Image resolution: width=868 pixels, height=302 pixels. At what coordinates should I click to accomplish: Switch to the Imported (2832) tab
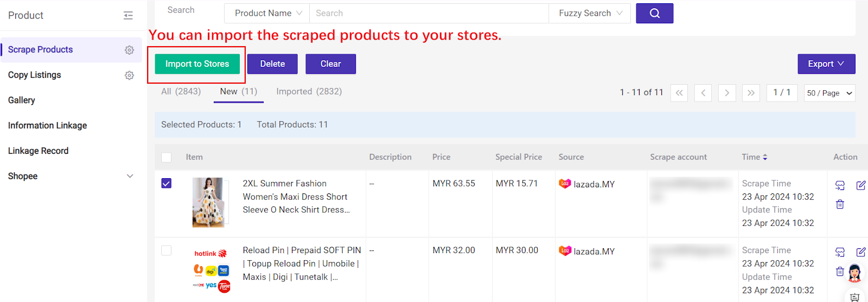click(309, 92)
